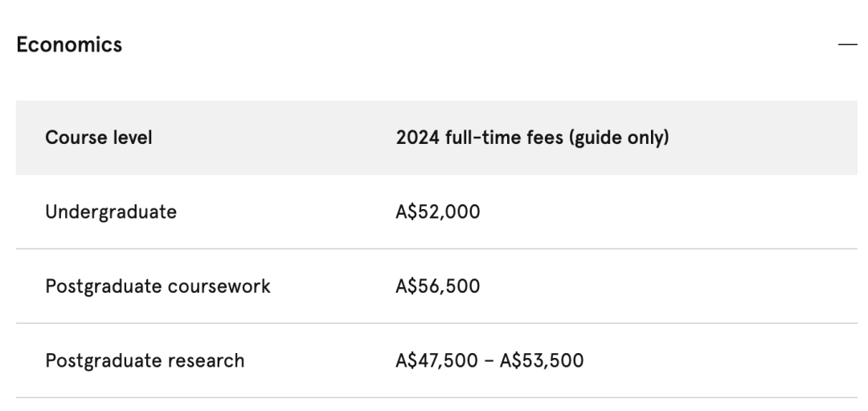
Task: Click the A$53,500 upper research fee
Action: 542,360
